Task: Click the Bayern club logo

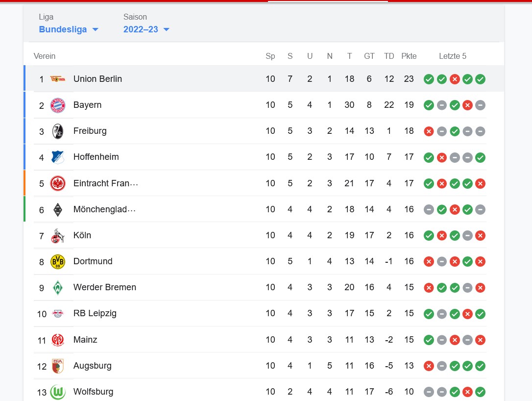Action: click(x=58, y=105)
